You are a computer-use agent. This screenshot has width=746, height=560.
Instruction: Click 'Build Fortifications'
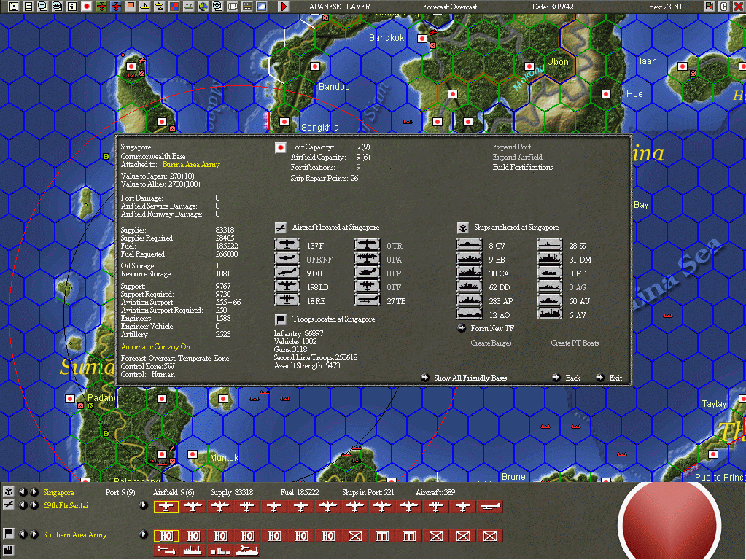point(522,168)
